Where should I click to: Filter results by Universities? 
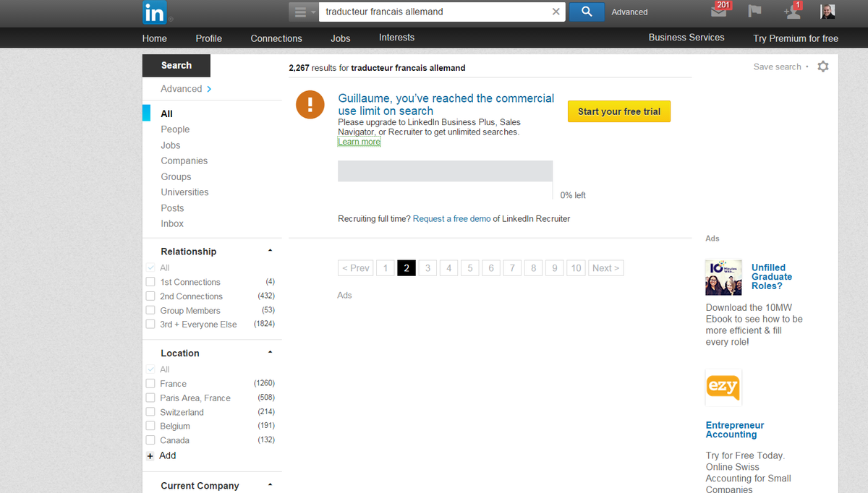184,192
